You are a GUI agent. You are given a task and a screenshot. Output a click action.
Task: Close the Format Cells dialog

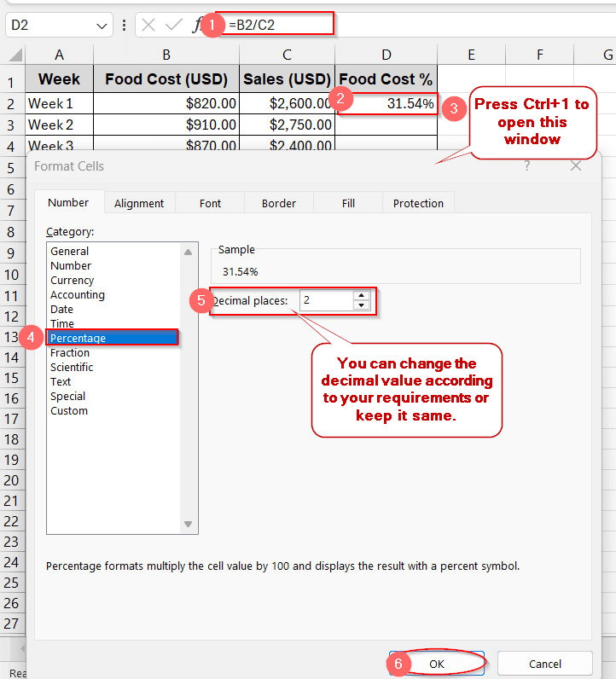click(576, 166)
